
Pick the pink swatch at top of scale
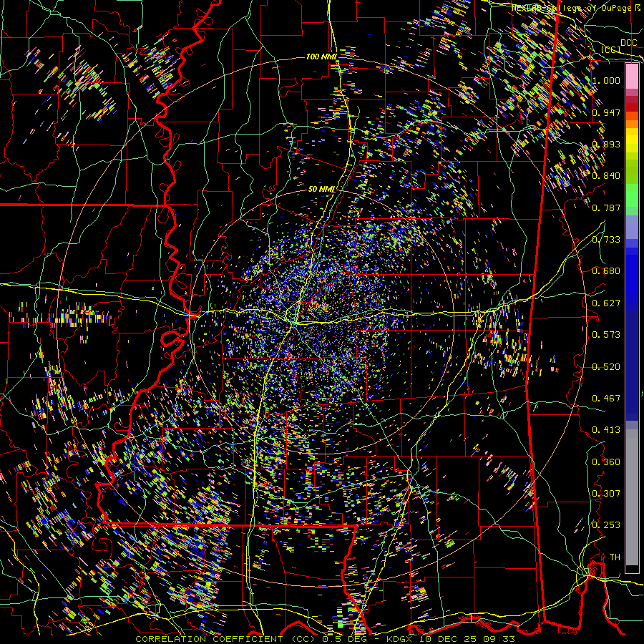pyautogui.click(x=632, y=76)
